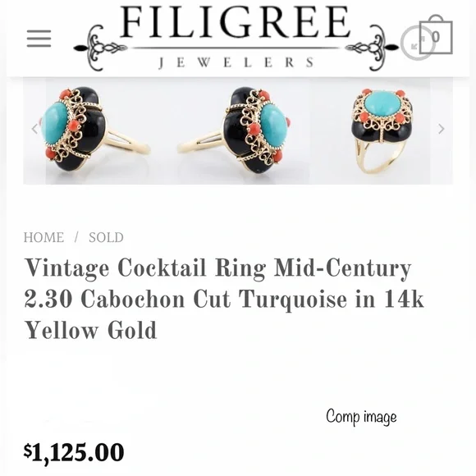Click the Comp image label

coord(361,417)
